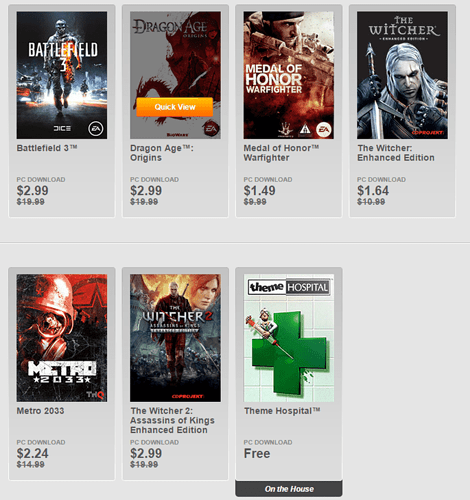Select The Witcher Enhanced Edition cover image

click(402, 75)
